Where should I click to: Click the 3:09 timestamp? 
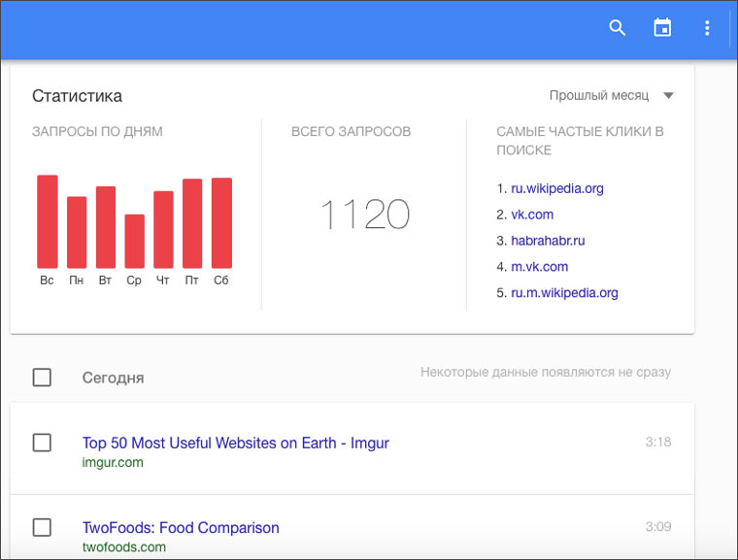click(658, 527)
